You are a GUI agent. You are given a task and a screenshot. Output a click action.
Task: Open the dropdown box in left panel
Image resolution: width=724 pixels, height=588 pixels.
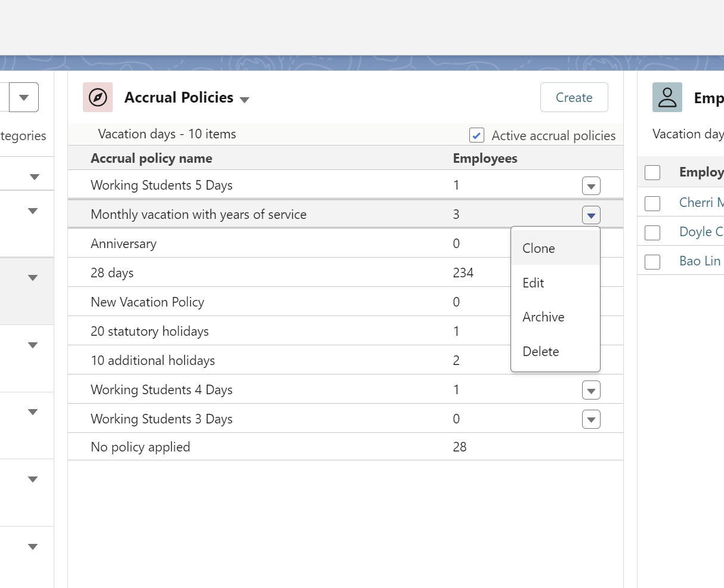[x=24, y=97]
